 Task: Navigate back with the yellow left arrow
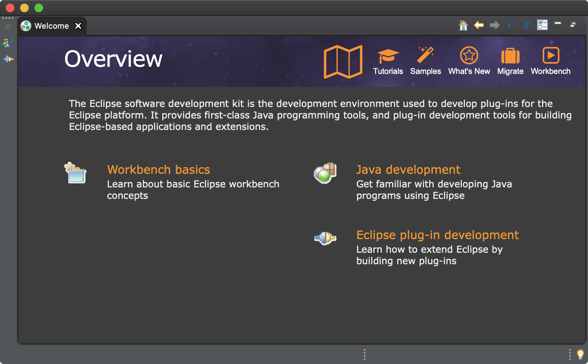click(479, 25)
